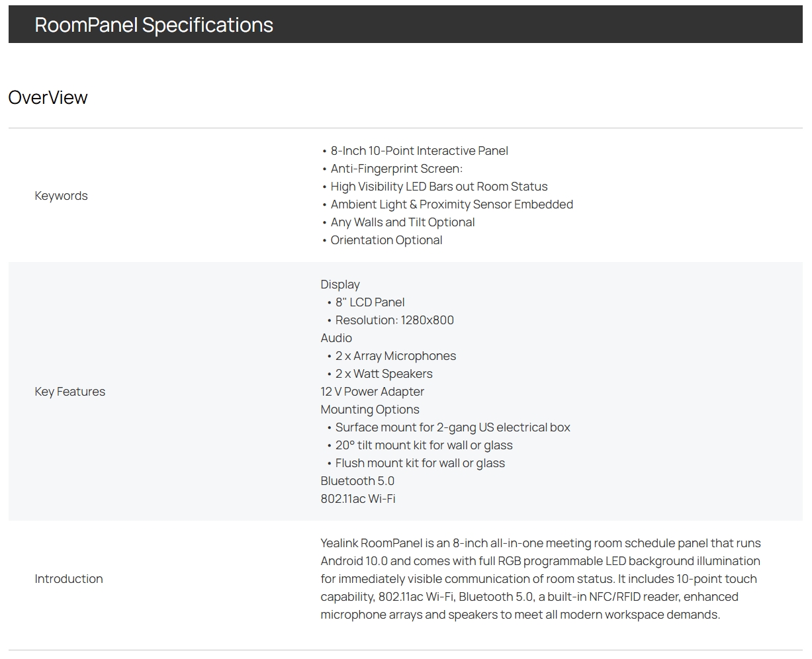Click Surface mount for 2-gang US electrical box
The image size is (812, 659).
(452, 427)
